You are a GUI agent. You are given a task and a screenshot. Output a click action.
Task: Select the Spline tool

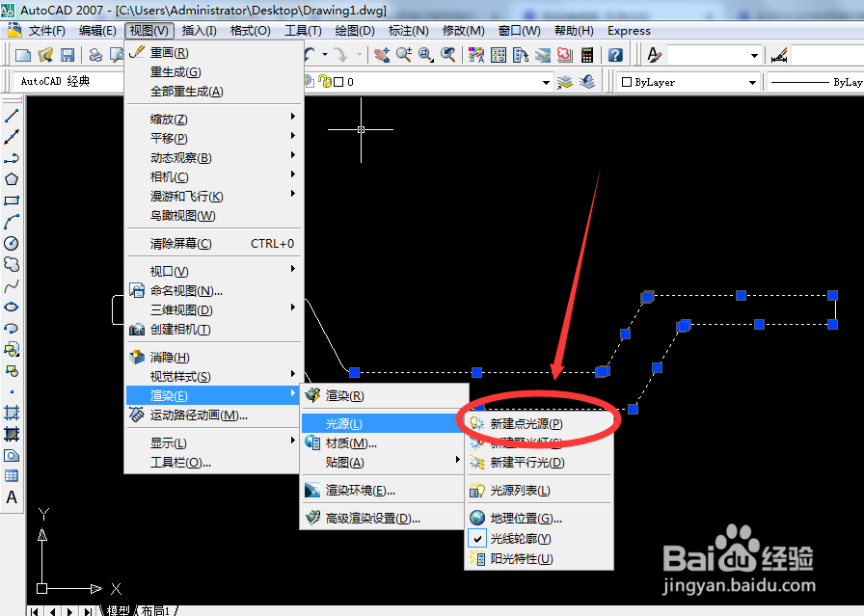[12, 285]
